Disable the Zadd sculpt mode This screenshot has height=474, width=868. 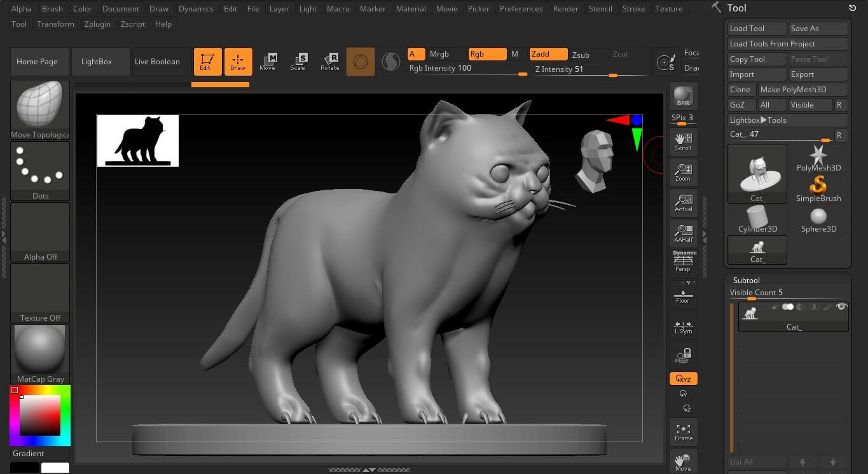[x=548, y=54]
